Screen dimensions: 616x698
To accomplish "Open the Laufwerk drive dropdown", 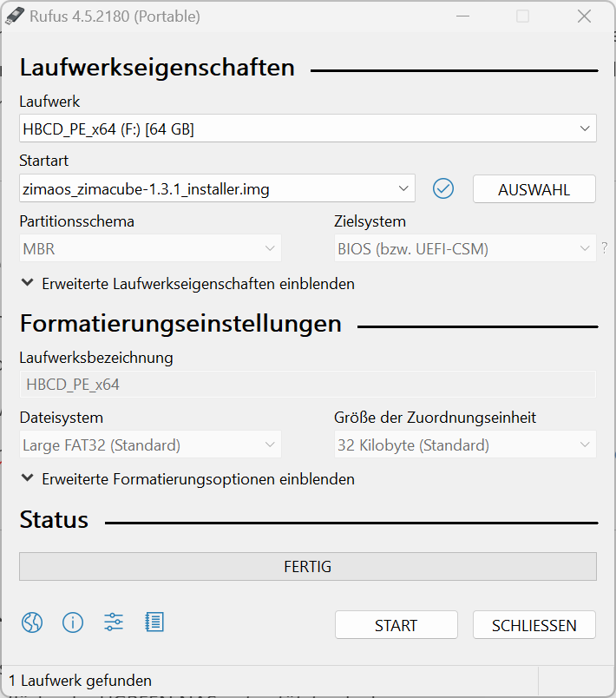I will click(x=308, y=128).
